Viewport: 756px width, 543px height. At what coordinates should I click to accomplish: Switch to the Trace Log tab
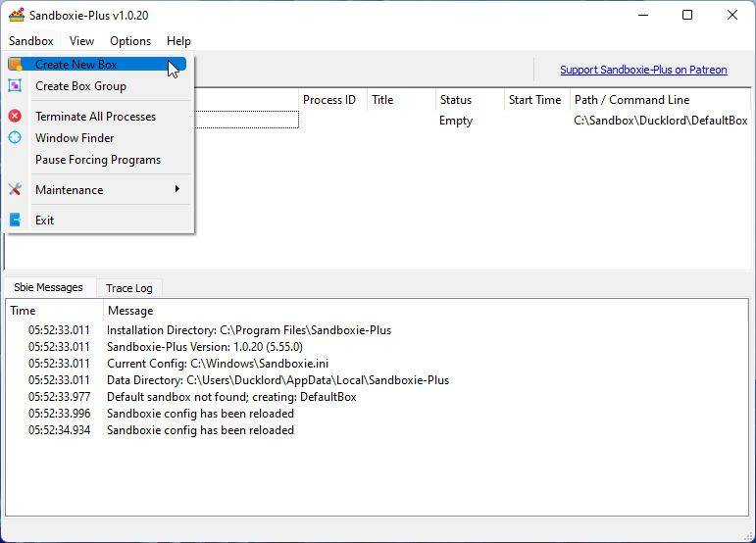click(129, 288)
